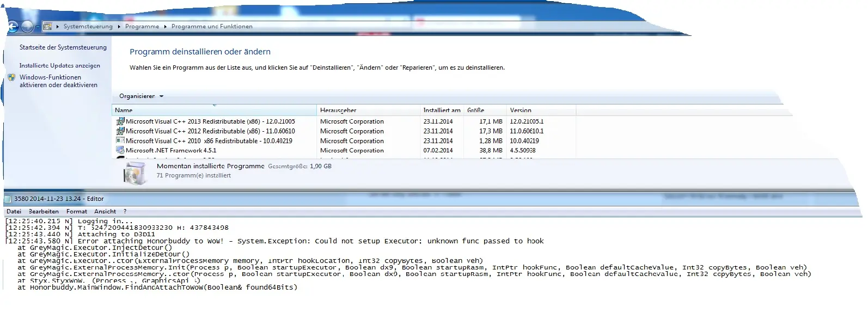Select Microsoft Visual C++ 2012 Redistributable row
Screen dimensions: 868x331
[x=344, y=131]
